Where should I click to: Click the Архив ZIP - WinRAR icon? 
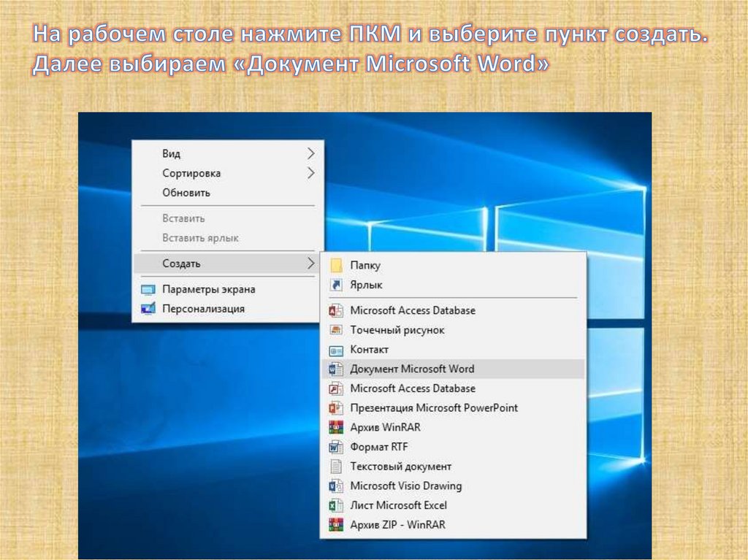(336, 525)
